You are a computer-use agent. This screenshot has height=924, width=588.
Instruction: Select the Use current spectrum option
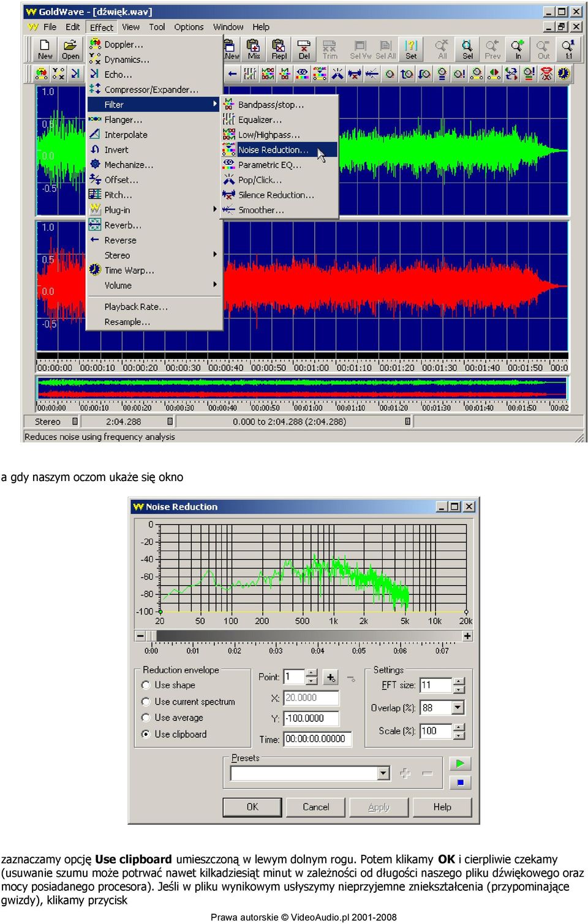[188, 702]
